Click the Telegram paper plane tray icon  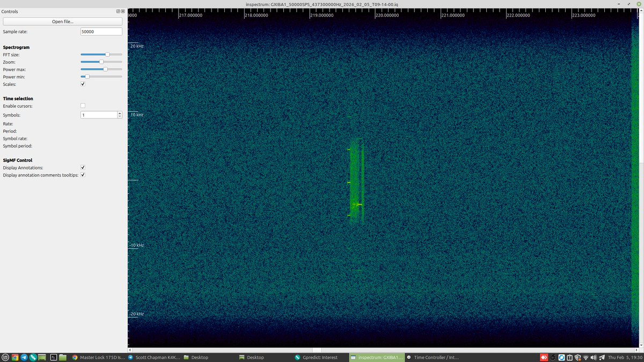(602, 357)
